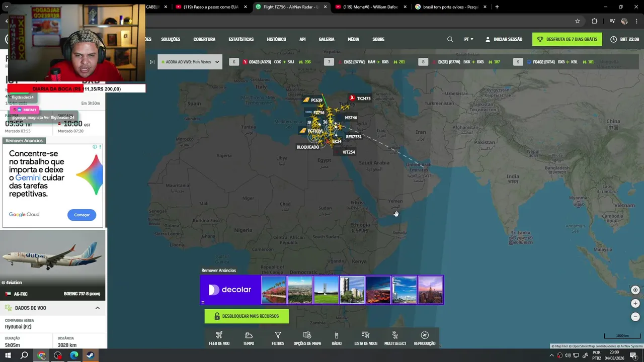Bookmark page with the star icon
This screenshot has width=644, height=362.
578,21
